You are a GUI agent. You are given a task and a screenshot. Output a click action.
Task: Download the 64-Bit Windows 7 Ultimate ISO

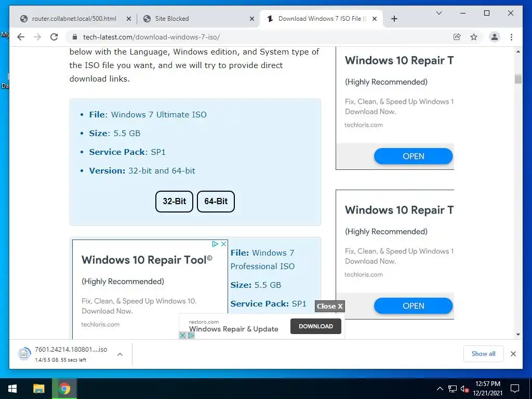[x=216, y=202]
